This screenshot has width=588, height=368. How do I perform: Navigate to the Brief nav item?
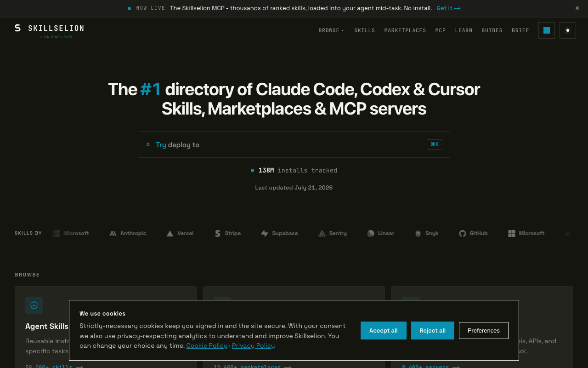click(x=520, y=30)
